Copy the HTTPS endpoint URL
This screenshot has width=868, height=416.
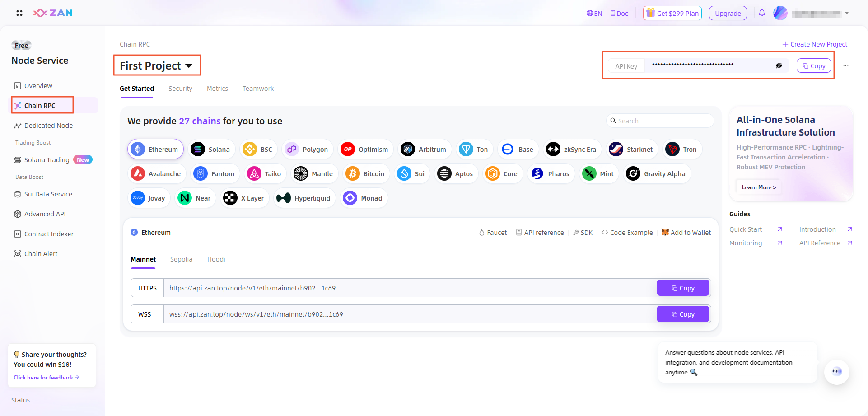pyautogui.click(x=683, y=288)
